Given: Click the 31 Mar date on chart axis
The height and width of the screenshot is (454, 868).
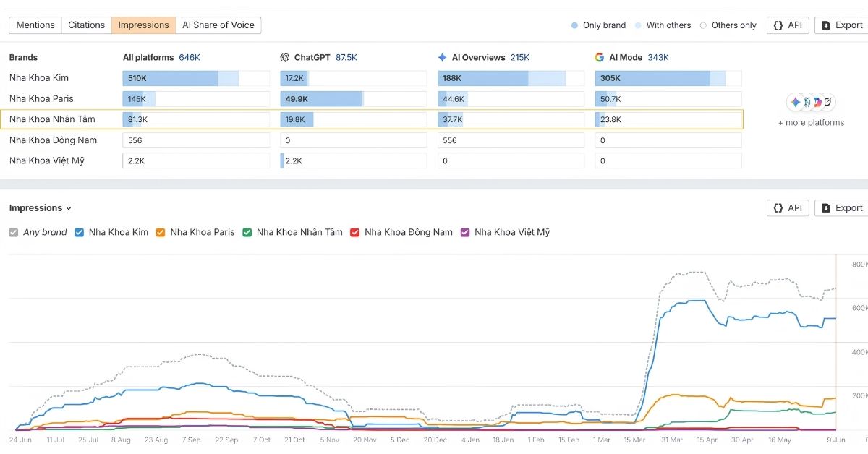Looking at the screenshot, I should 671,440.
